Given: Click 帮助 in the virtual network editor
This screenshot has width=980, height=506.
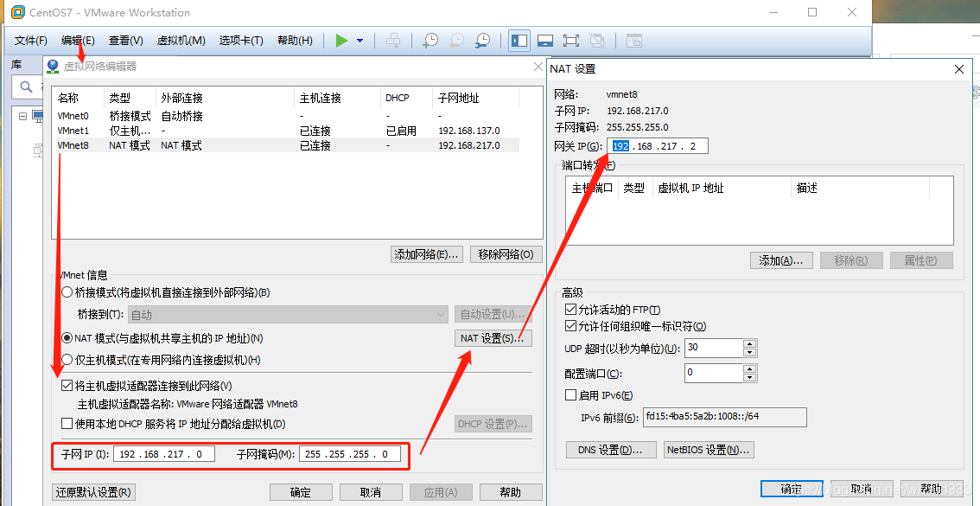Looking at the screenshot, I should point(511,492).
